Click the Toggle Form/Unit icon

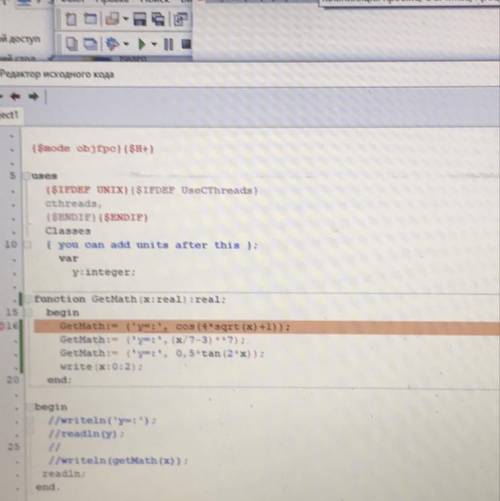coord(181,19)
